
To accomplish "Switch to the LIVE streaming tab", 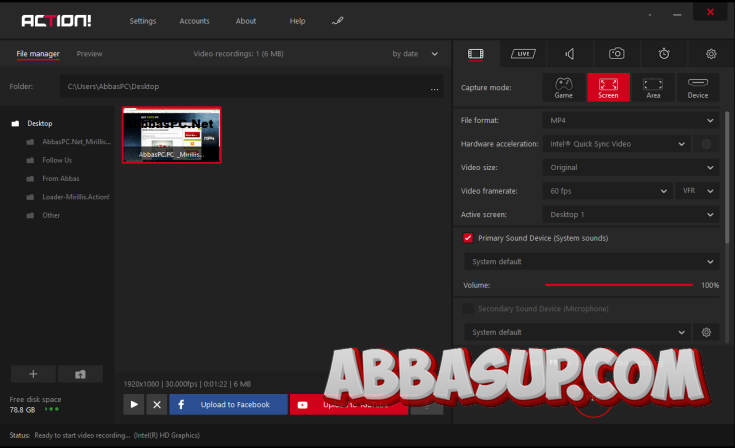I will (523, 54).
